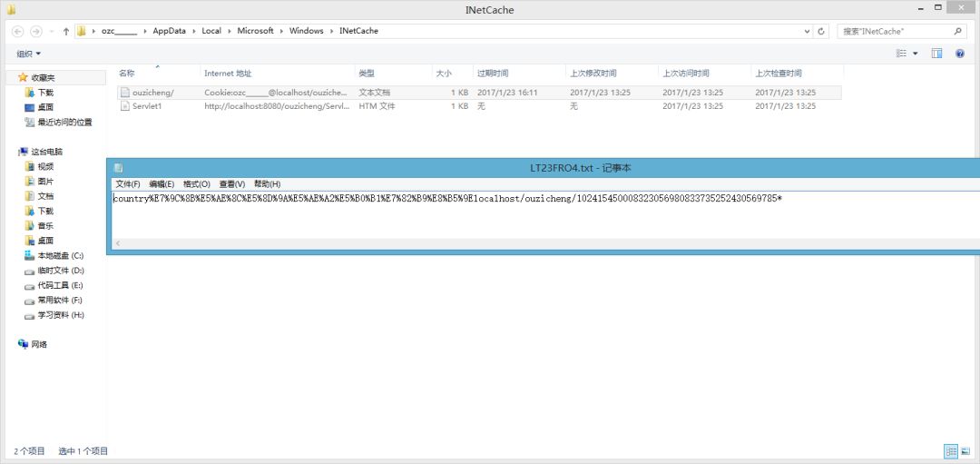Select the ouzicheng/ cookie file

coord(479,92)
